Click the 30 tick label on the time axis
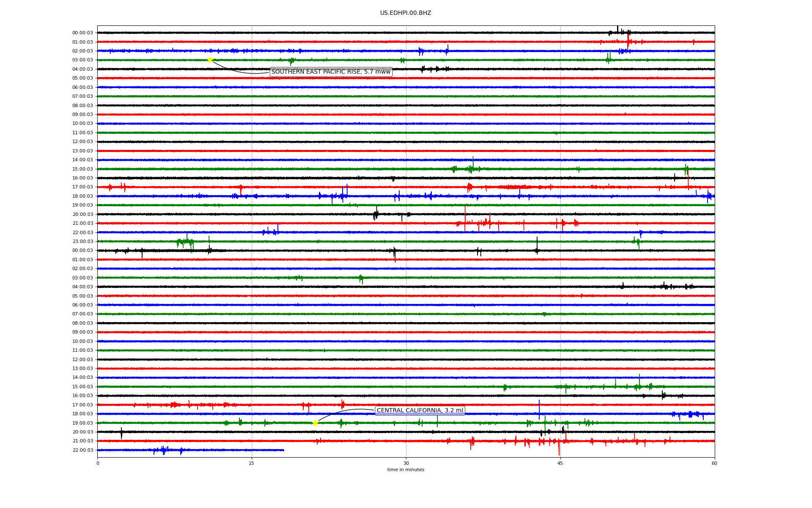 (x=406, y=463)
